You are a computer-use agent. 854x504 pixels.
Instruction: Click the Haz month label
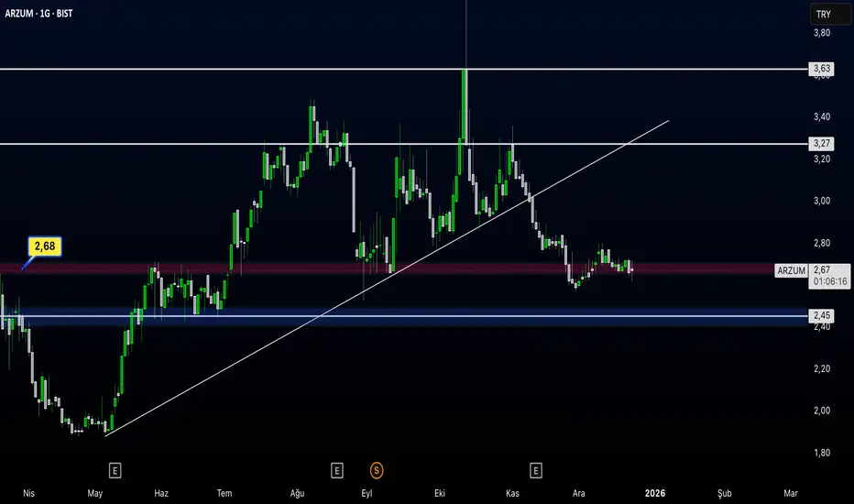click(x=161, y=493)
